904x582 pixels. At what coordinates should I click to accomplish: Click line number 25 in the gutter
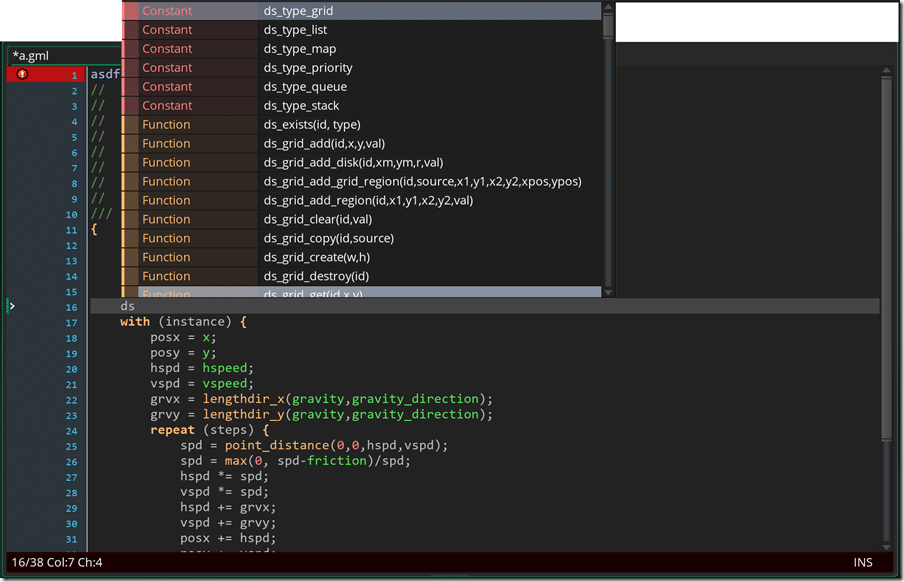pyautogui.click(x=70, y=446)
